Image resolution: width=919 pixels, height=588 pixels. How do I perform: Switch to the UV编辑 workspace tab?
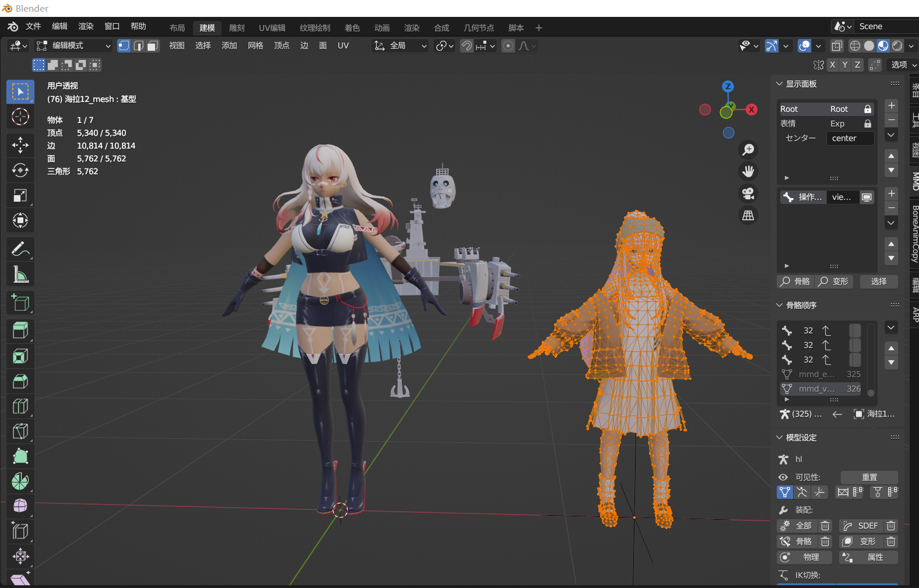click(272, 28)
